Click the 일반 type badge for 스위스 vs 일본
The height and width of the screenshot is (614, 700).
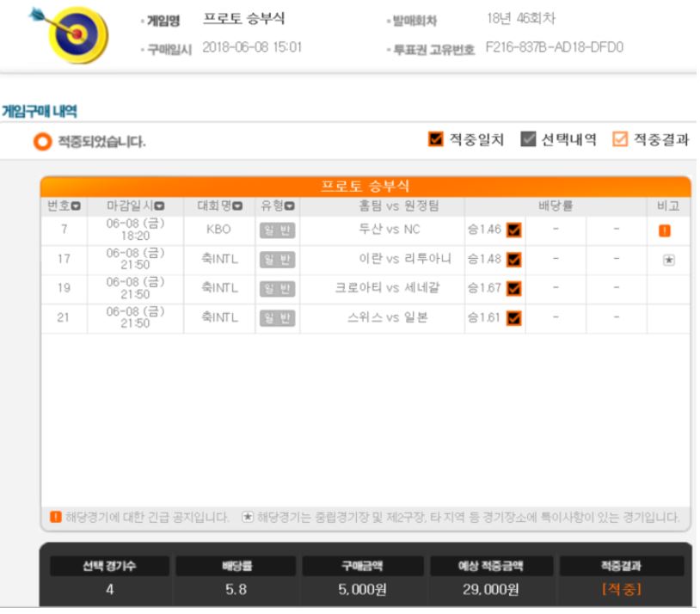[277, 318]
